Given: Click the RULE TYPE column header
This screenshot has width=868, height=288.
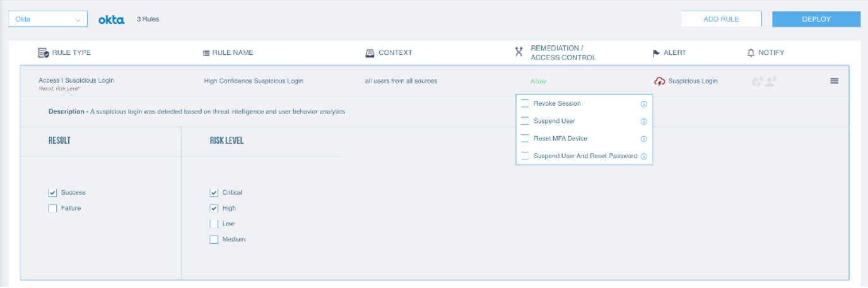Looking at the screenshot, I should point(71,53).
